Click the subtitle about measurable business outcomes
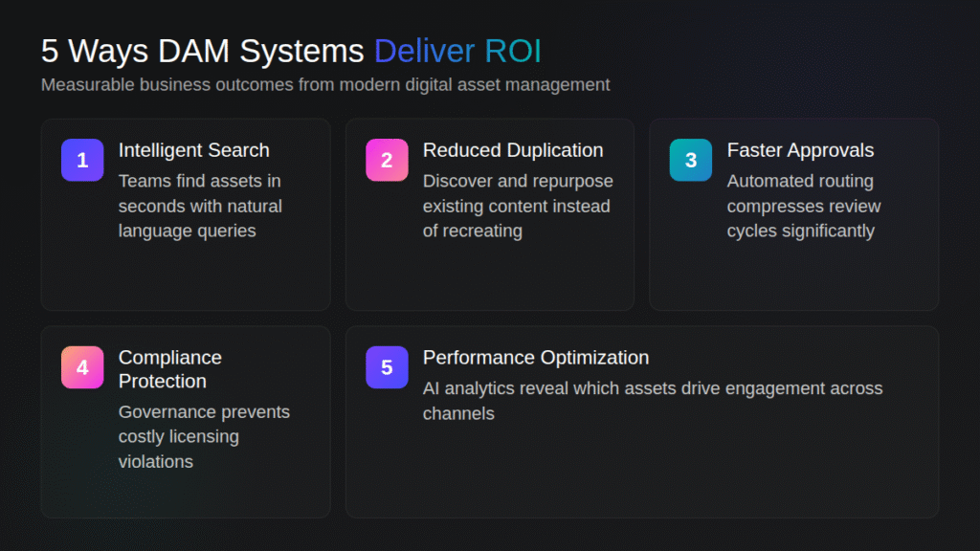The height and width of the screenshot is (551, 980). point(325,84)
